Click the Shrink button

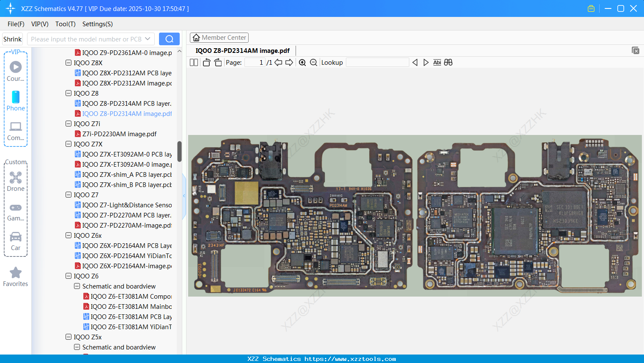click(x=13, y=39)
